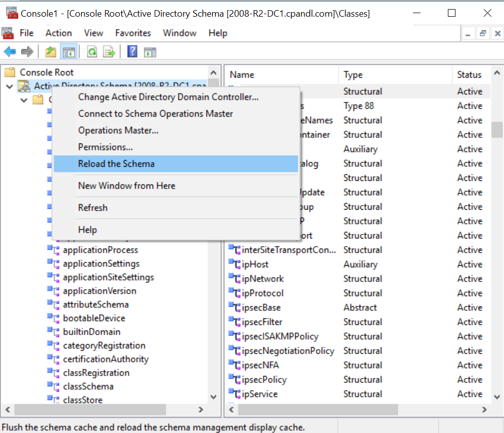This screenshot has height=433, width=504.
Task: Click the tree pane scroll right arrow
Action: (x=201, y=410)
